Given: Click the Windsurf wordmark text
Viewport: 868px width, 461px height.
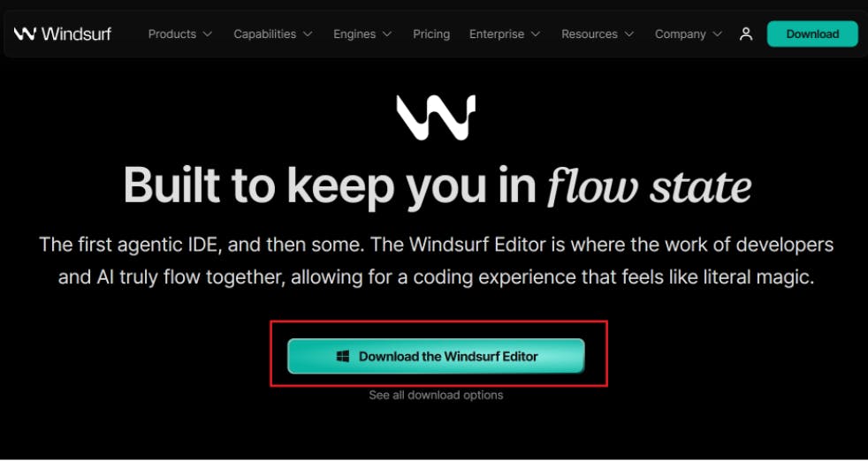Looking at the screenshot, I should (x=76, y=34).
